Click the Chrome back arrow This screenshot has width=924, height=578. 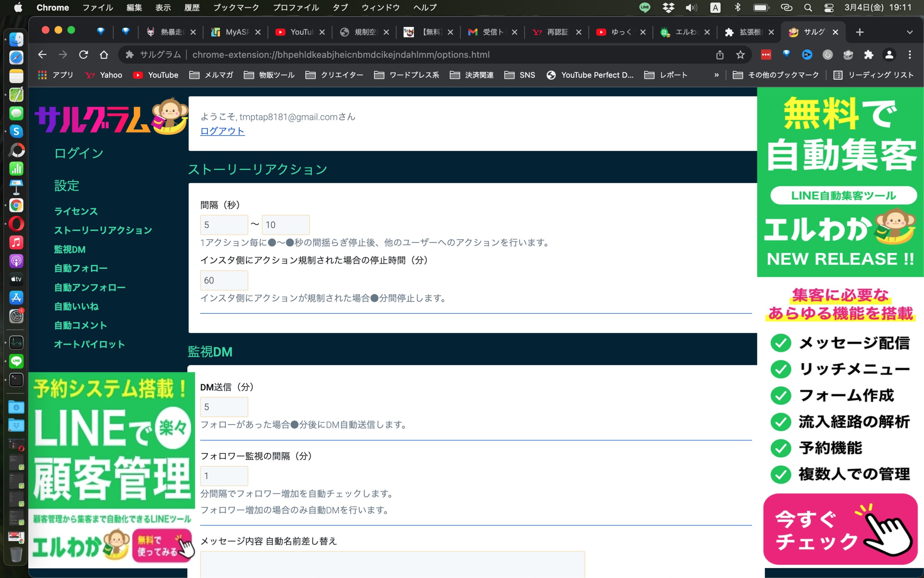42,55
